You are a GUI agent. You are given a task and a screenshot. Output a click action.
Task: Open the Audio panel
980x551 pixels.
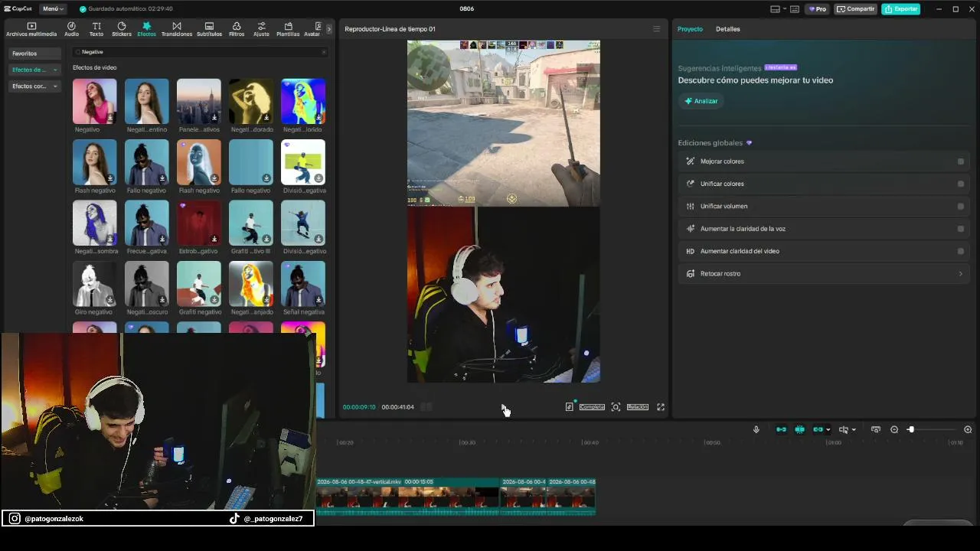click(71, 29)
